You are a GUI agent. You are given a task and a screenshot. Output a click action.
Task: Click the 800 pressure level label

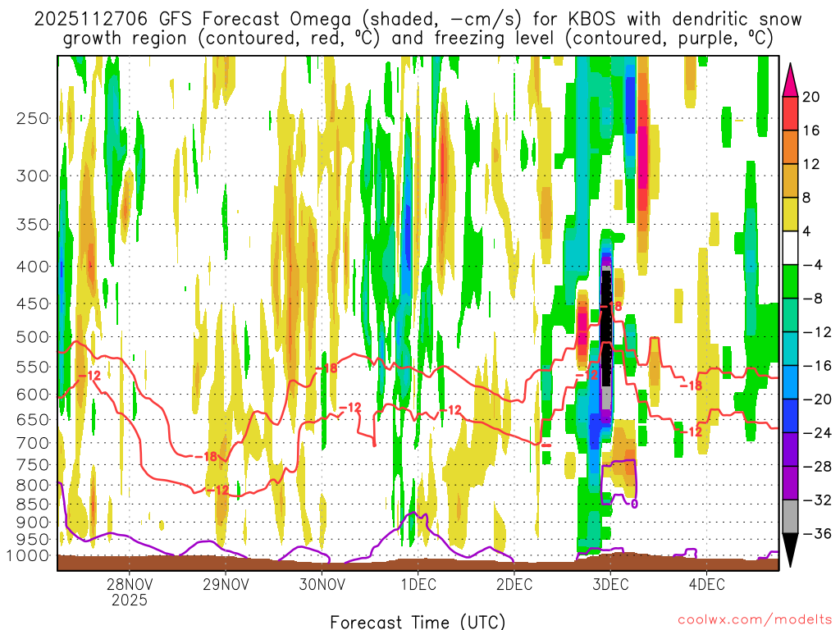tap(33, 486)
